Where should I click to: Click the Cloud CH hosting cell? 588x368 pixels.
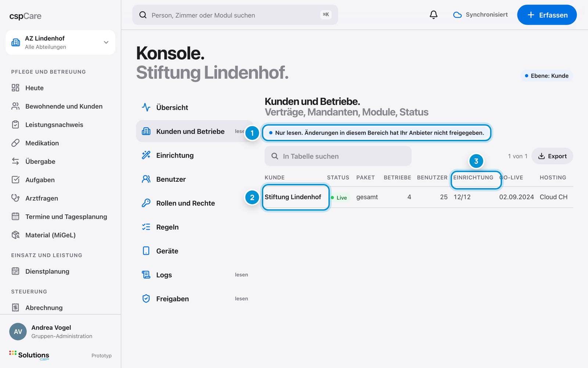point(553,197)
